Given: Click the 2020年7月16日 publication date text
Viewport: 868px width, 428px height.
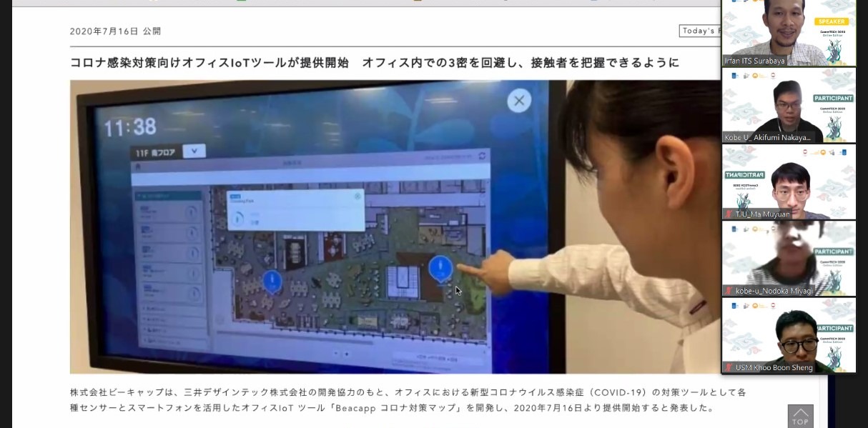Looking at the screenshot, I should (104, 31).
